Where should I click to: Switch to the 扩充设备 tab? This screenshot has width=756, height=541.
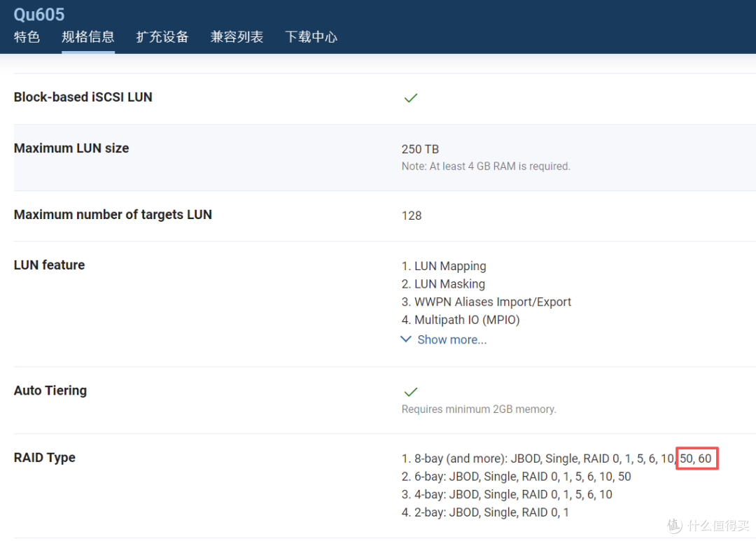pyautogui.click(x=162, y=36)
